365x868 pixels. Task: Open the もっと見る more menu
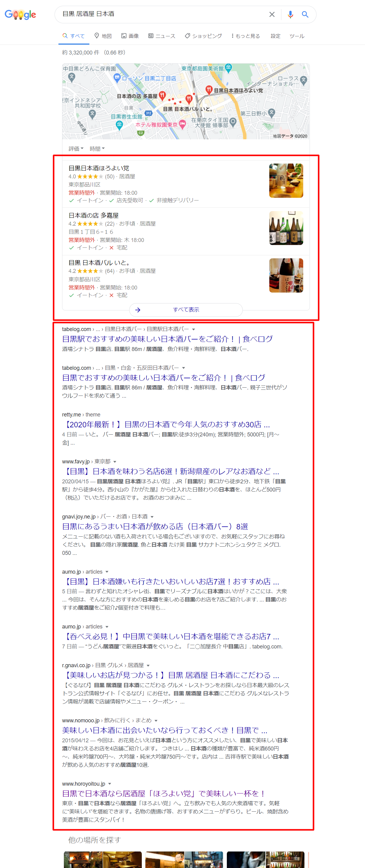(245, 36)
